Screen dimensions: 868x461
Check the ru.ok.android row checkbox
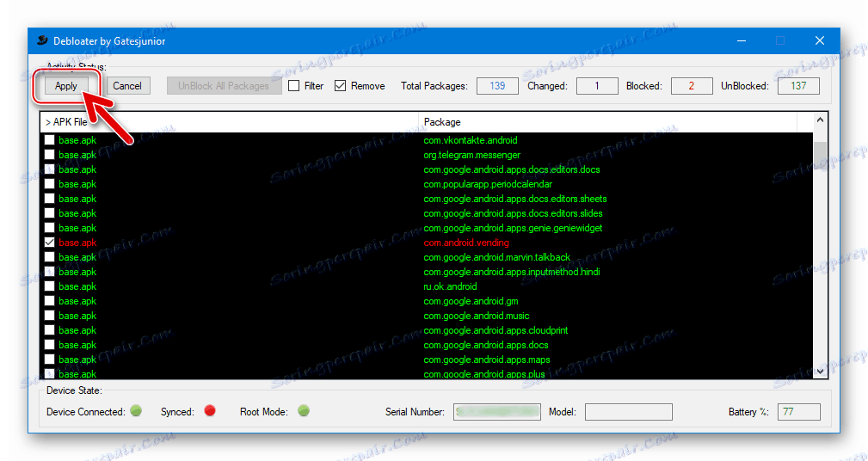49,286
